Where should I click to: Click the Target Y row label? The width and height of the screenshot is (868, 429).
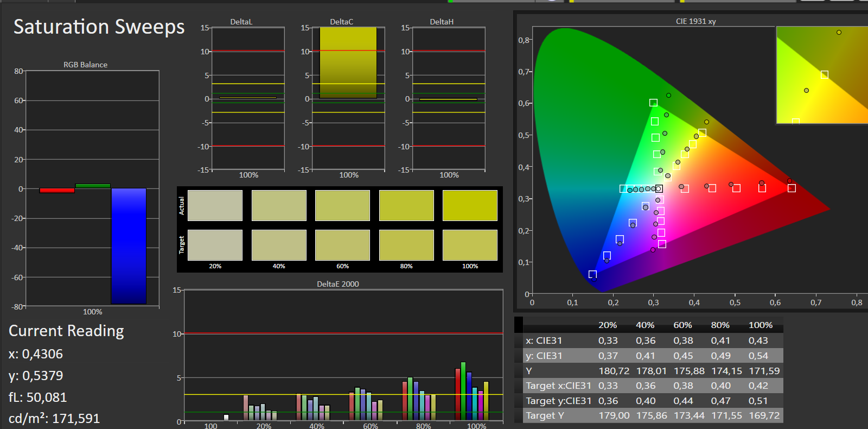click(x=545, y=415)
